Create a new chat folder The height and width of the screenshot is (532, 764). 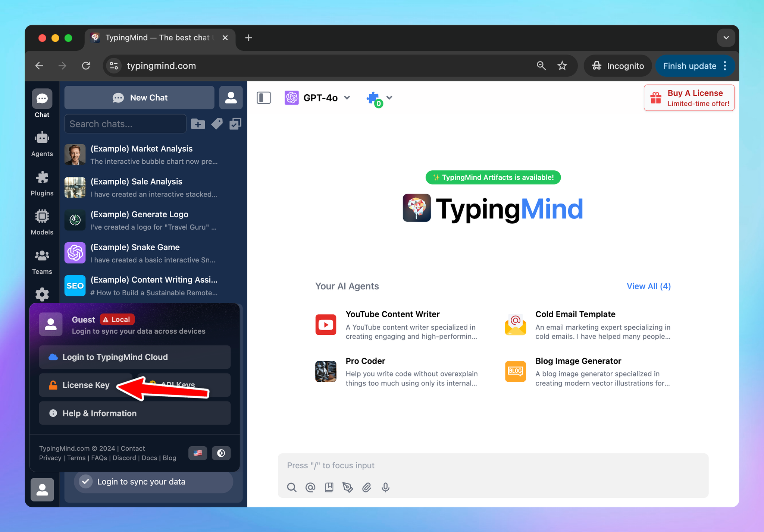point(198,124)
